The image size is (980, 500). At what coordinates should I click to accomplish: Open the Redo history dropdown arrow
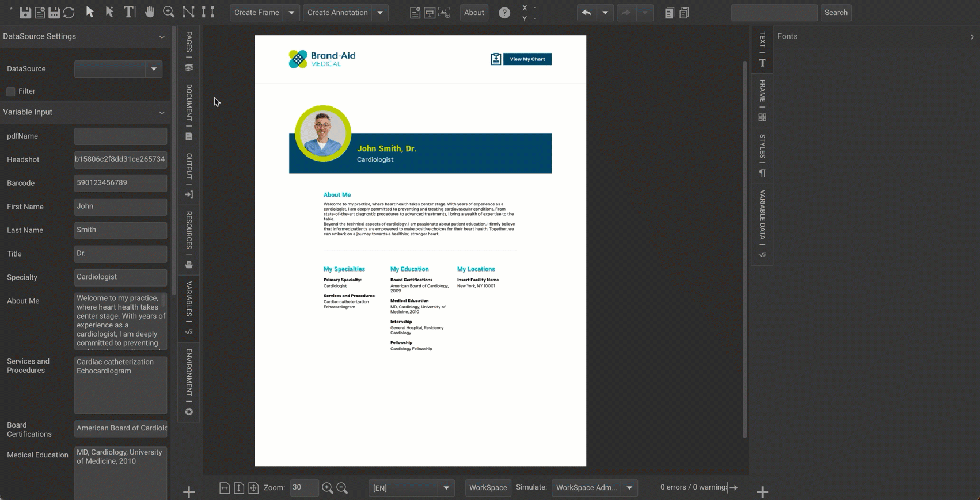tap(645, 13)
